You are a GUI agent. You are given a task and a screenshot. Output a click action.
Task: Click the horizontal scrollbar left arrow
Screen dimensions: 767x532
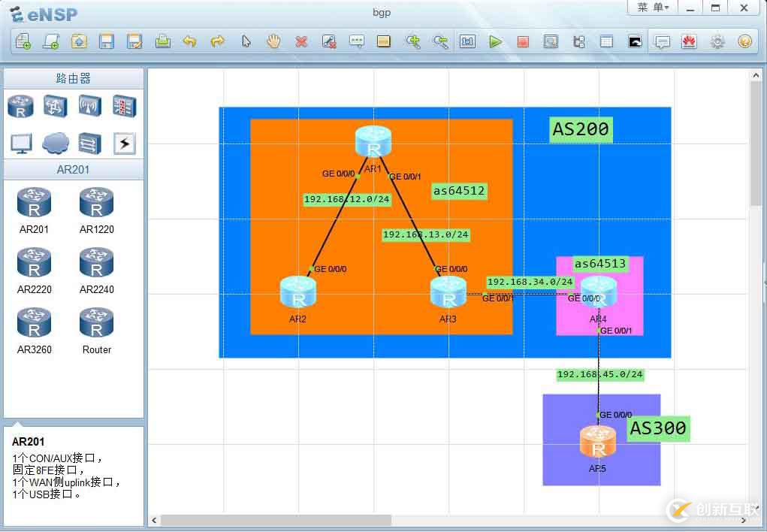[x=154, y=520]
